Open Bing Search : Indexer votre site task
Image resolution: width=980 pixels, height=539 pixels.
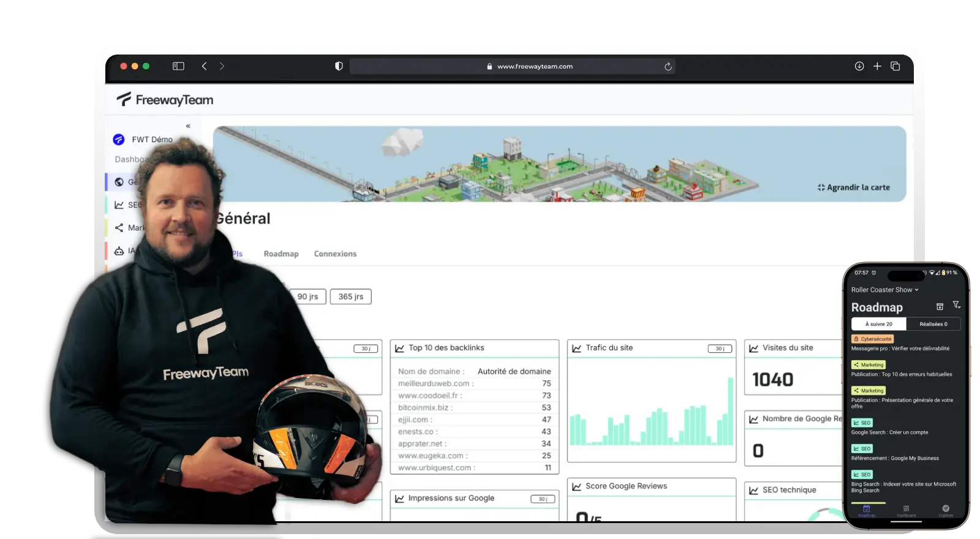click(x=903, y=487)
